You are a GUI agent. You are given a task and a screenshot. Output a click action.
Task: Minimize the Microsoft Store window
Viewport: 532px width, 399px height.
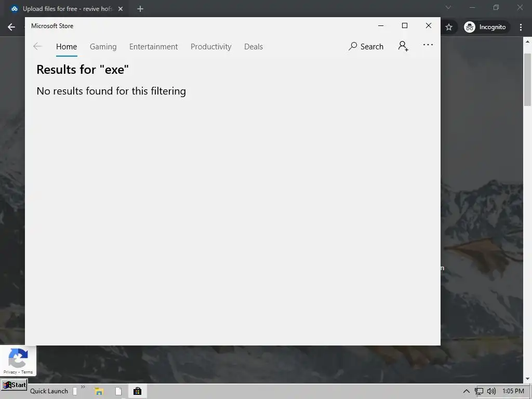[381, 26]
